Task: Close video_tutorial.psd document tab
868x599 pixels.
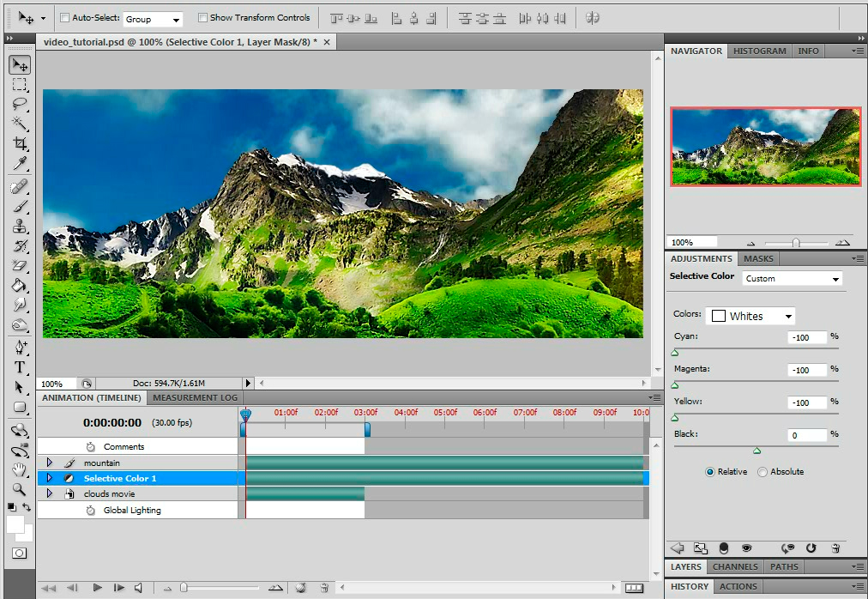Action: (327, 42)
